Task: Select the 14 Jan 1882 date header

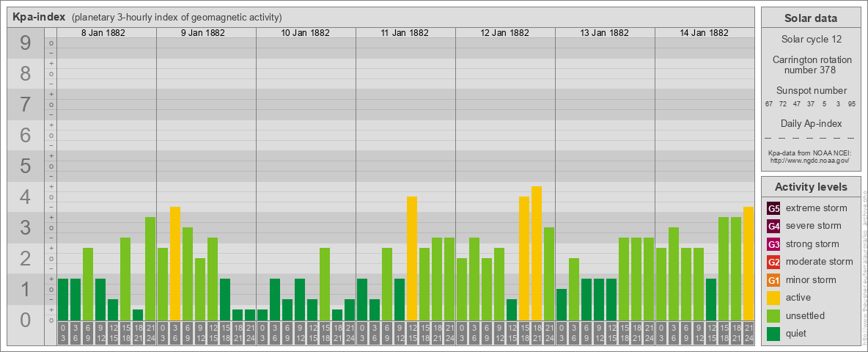Action: (704, 33)
